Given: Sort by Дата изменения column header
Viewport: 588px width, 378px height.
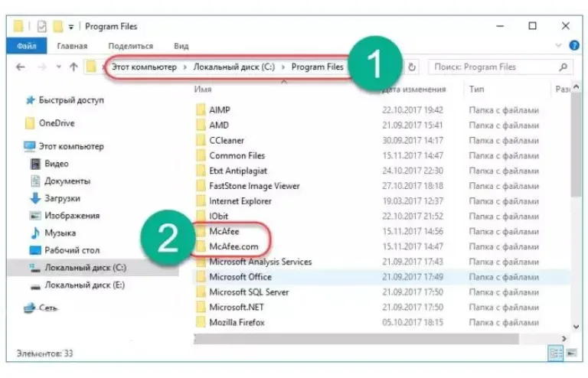Looking at the screenshot, I should click(413, 90).
